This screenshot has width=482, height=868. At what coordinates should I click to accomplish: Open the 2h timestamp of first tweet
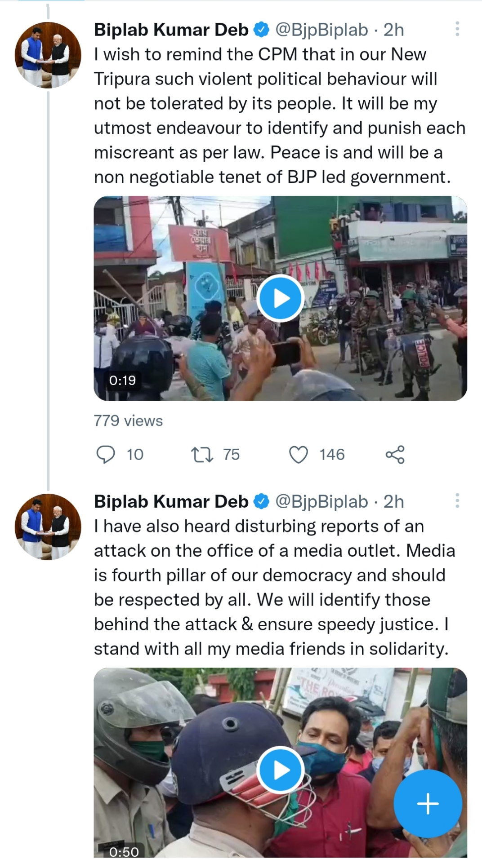(393, 30)
